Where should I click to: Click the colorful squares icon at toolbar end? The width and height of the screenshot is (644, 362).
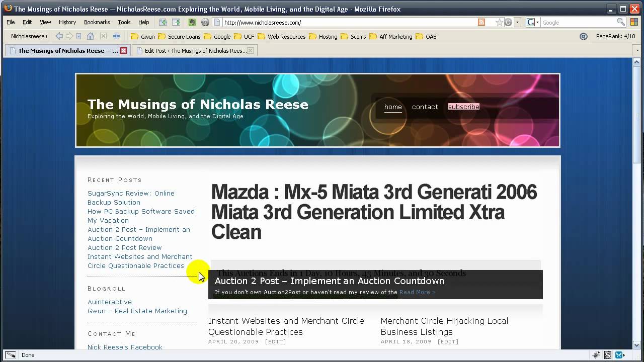635,22
